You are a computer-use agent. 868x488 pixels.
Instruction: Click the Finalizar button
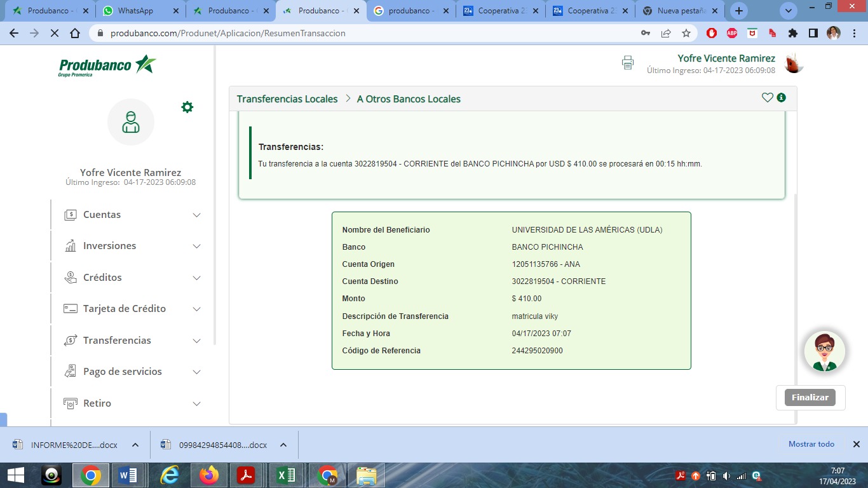pos(810,397)
